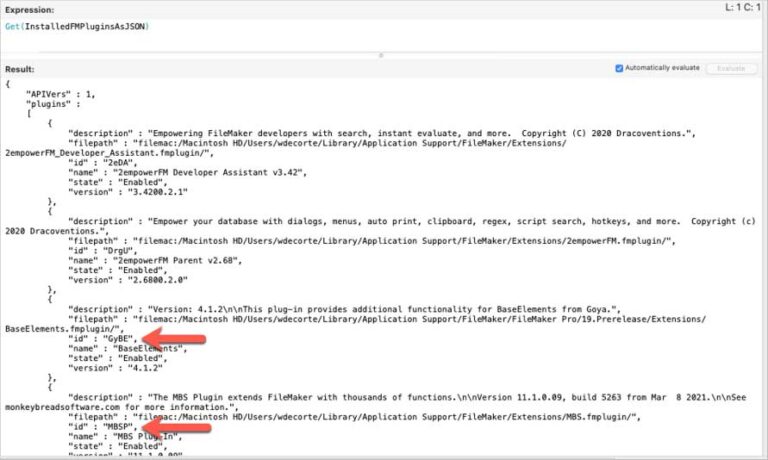Click the Result: label

[20, 70]
